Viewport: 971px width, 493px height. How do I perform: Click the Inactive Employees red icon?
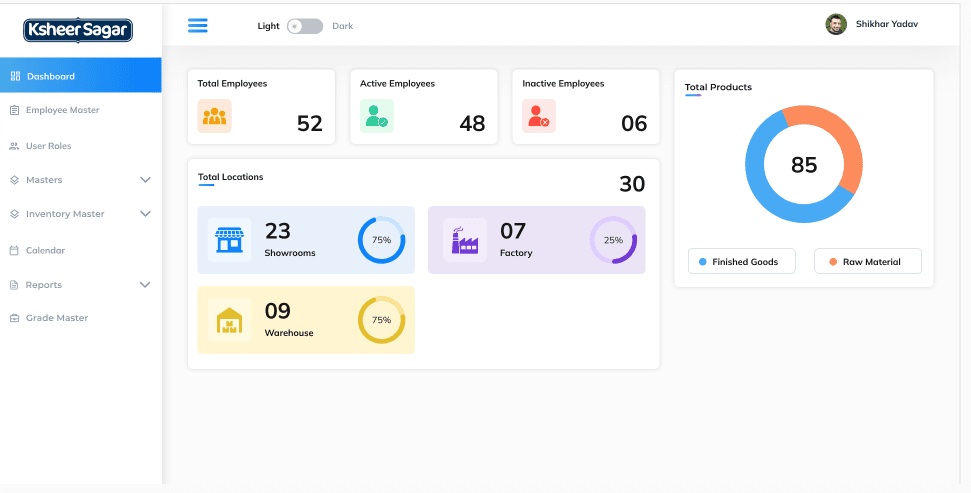[538, 117]
